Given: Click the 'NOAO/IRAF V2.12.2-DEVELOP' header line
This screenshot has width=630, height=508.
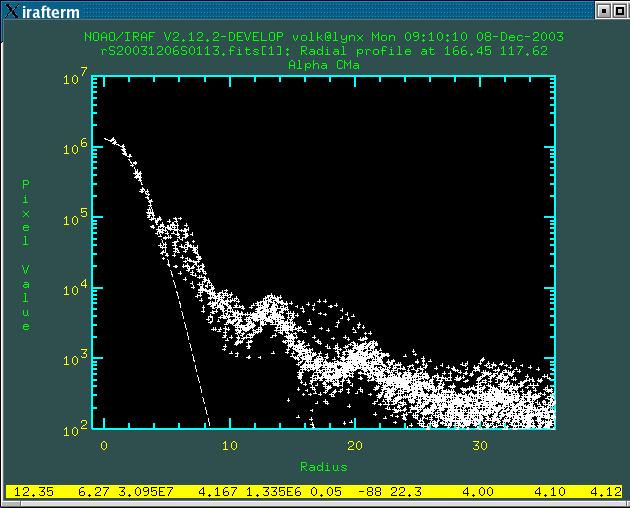Looking at the screenshot, I should coord(323,37).
